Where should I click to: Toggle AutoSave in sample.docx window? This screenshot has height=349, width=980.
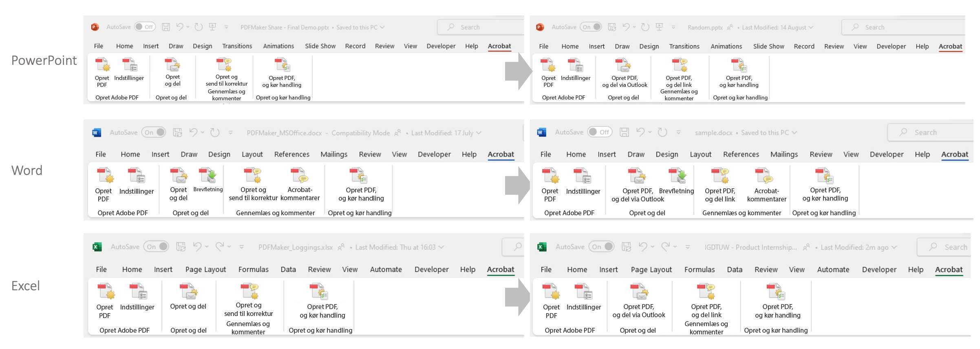point(600,132)
